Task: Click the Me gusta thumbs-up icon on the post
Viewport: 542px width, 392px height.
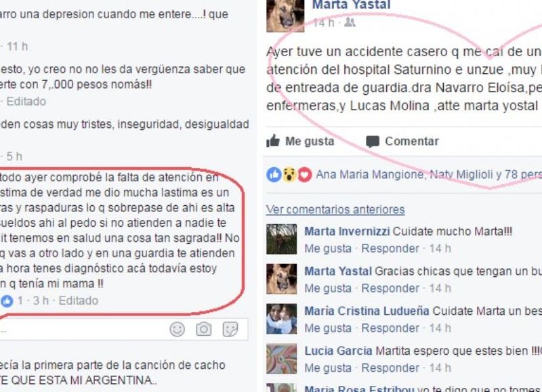Action: (273, 141)
